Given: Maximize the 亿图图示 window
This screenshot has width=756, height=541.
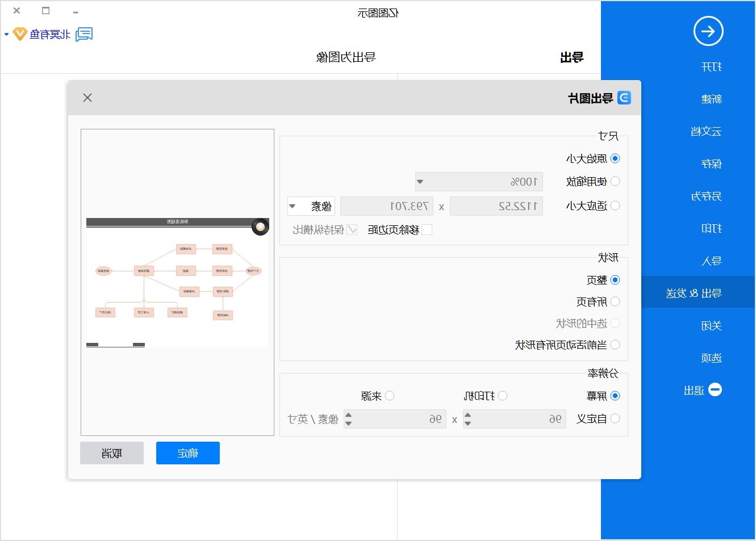Looking at the screenshot, I should coord(46,11).
